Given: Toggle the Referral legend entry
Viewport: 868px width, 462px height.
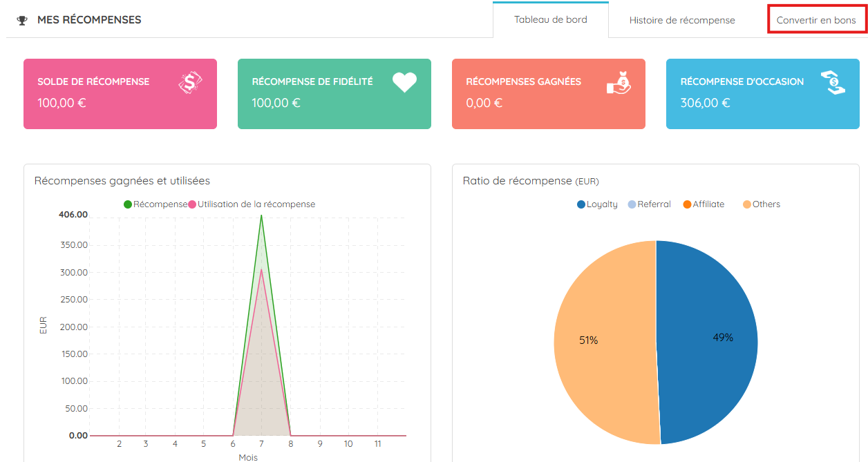Looking at the screenshot, I should tap(649, 204).
